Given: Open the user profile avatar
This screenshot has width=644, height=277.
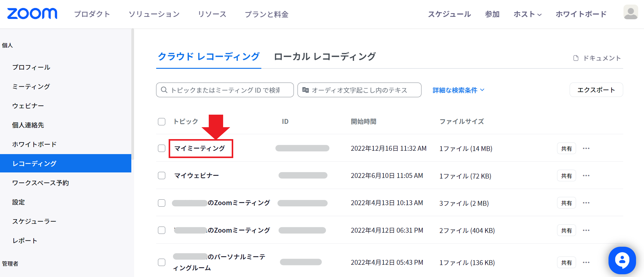Looking at the screenshot, I should [x=631, y=12].
